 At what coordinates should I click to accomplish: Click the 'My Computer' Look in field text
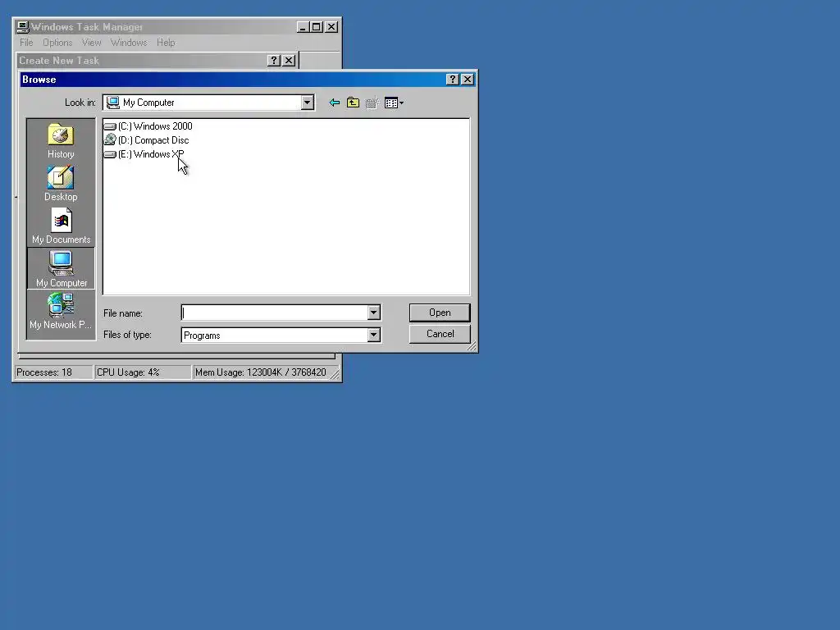click(x=148, y=103)
